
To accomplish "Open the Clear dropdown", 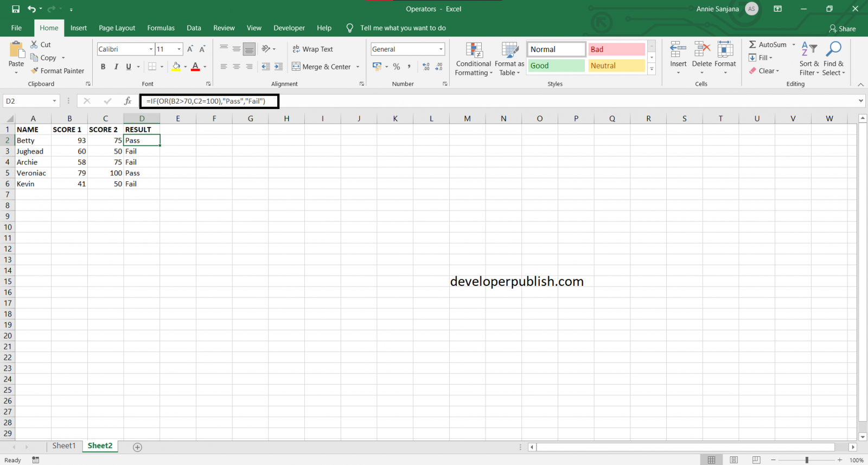I will [764, 71].
